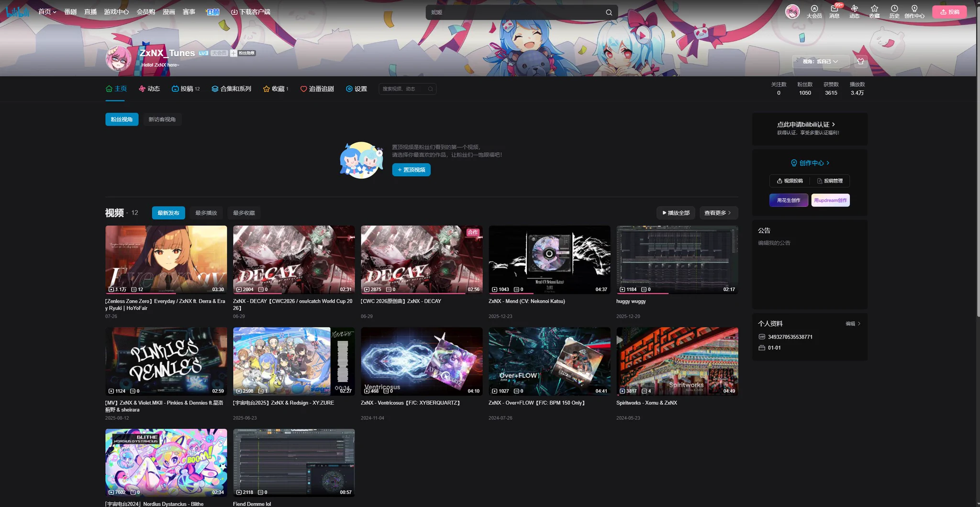Click the 下载客户端 download icon

point(234,12)
